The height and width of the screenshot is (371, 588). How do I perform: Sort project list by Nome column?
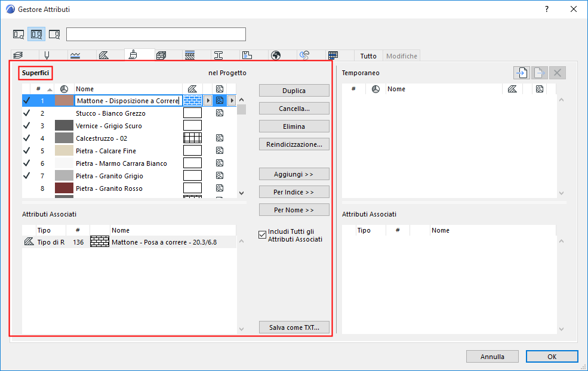pos(128,89)
